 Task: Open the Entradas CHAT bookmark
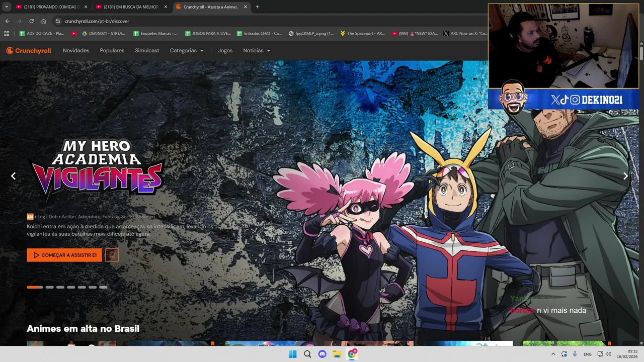(x=259, y=33)
